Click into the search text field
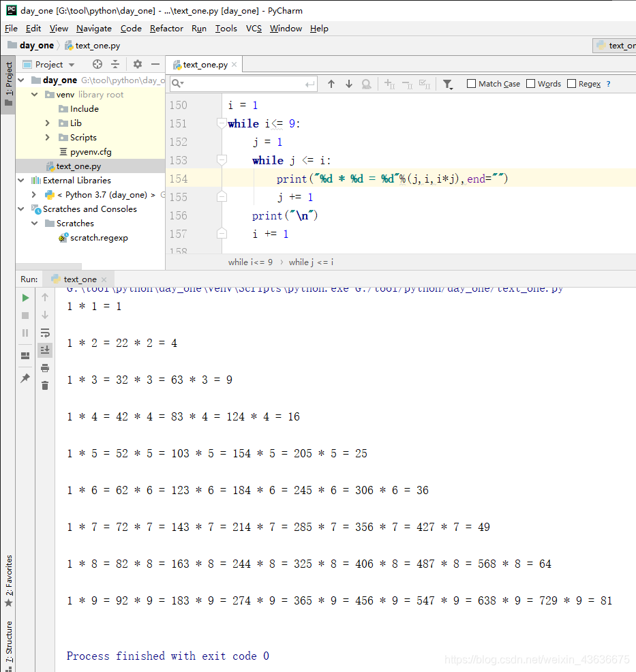Screen dimensions: 636x672 click(244, 84)
